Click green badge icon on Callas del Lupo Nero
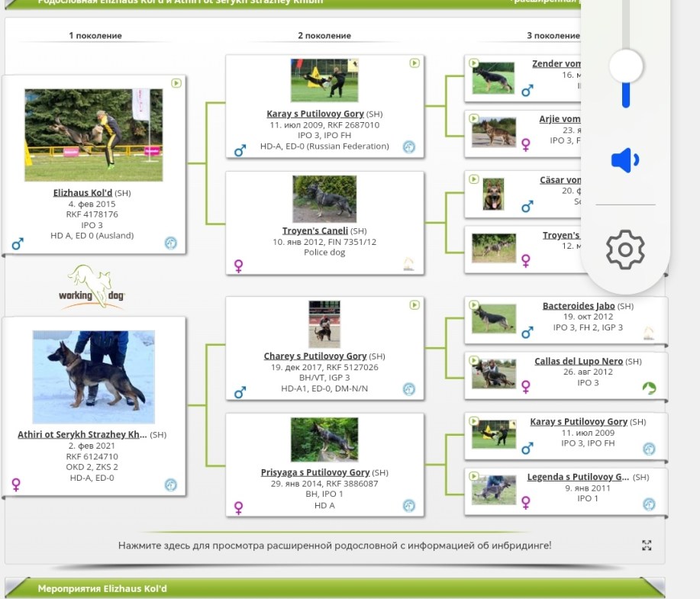700x599 pixels. pyautogui.click(x=649, y=388)
